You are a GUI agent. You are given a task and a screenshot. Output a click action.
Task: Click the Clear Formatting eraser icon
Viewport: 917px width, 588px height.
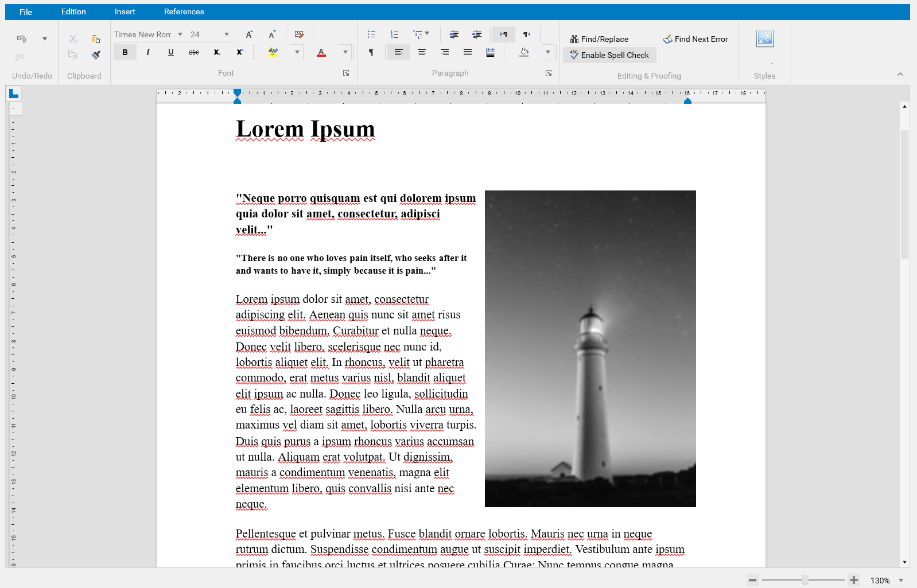(299, 34)
